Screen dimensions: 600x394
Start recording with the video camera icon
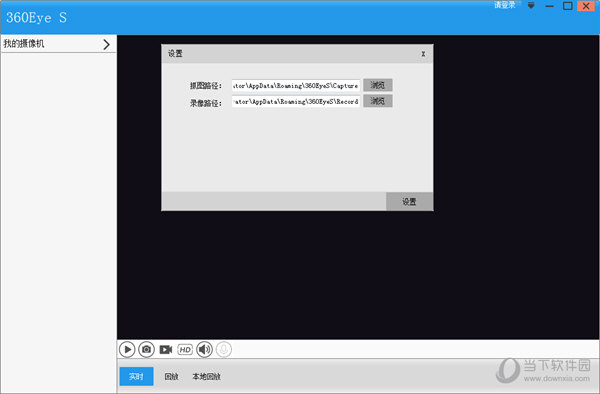[x=166, y=350]
